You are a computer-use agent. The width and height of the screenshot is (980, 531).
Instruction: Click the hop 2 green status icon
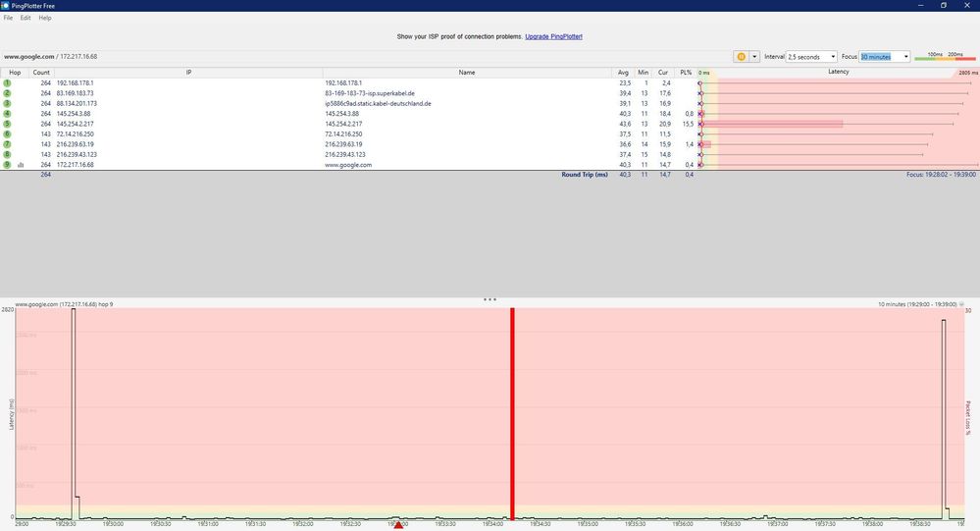point(7,93)
